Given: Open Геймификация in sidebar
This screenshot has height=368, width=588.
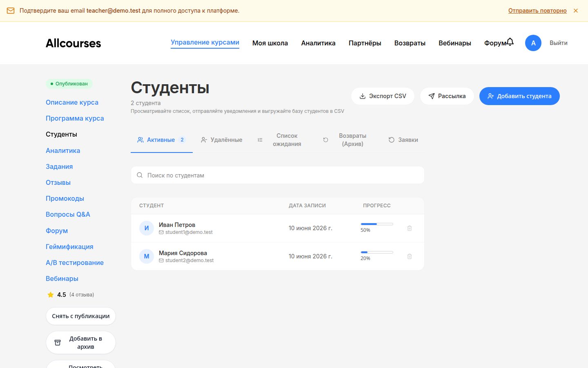Looking at the screenshot, I should [69, 247].
